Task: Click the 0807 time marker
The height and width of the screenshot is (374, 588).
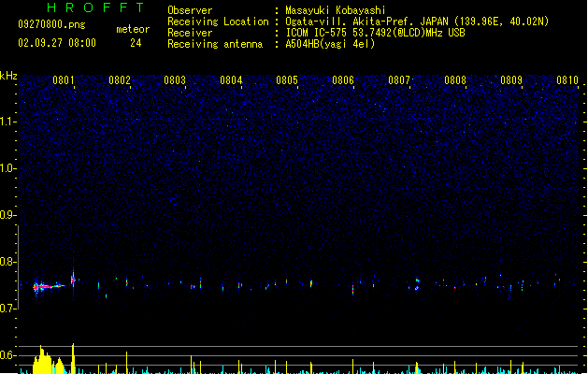Action: pyautogui.click(x=399, y=80)
